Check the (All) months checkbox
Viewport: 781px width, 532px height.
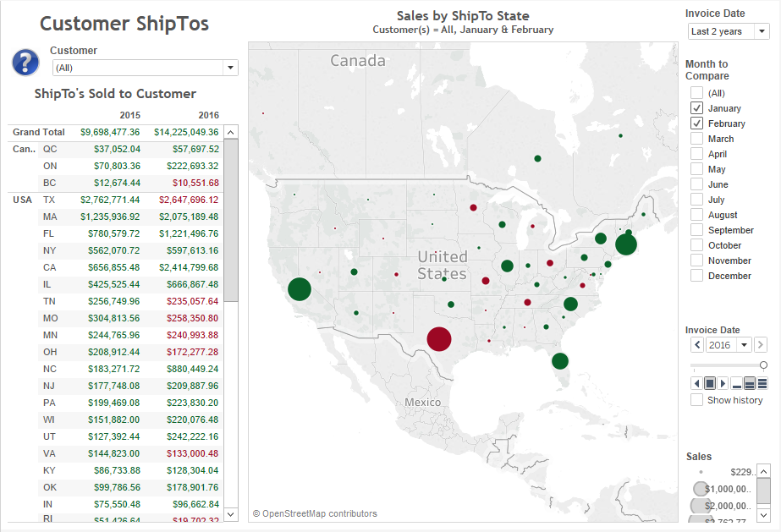[x=697, y=93]
